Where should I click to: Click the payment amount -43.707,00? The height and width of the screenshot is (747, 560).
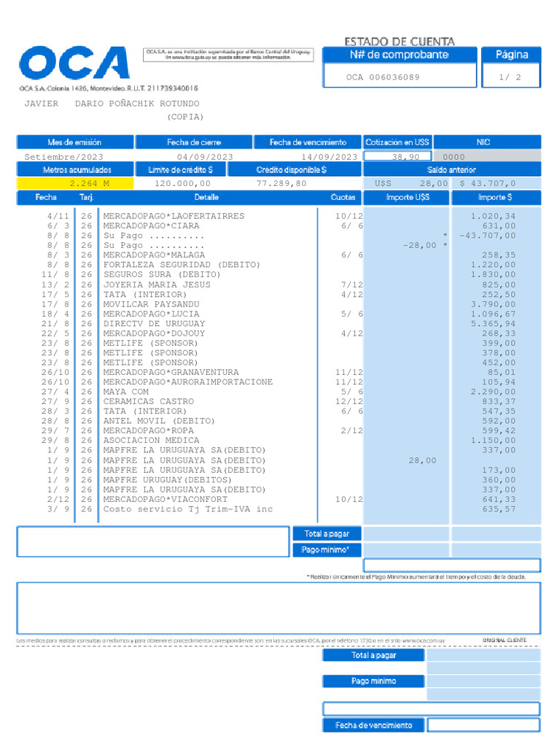(488, 236)
